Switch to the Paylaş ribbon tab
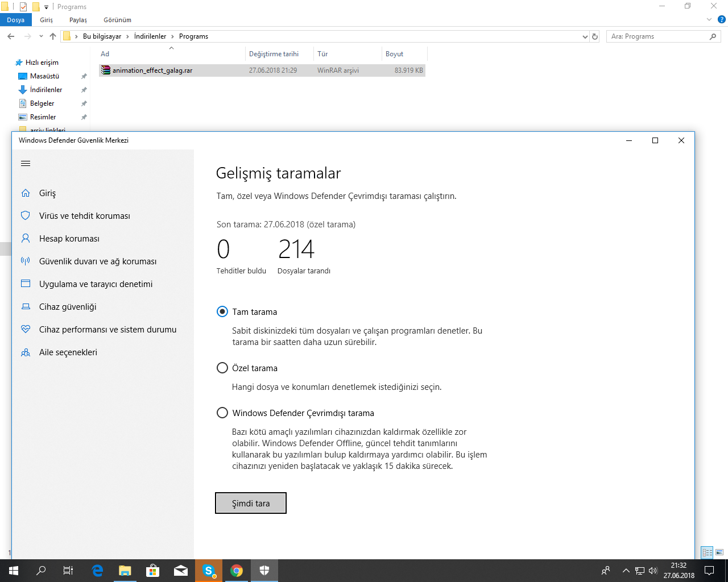Screen dimensions: 728x582 click(x=78, y=20)
